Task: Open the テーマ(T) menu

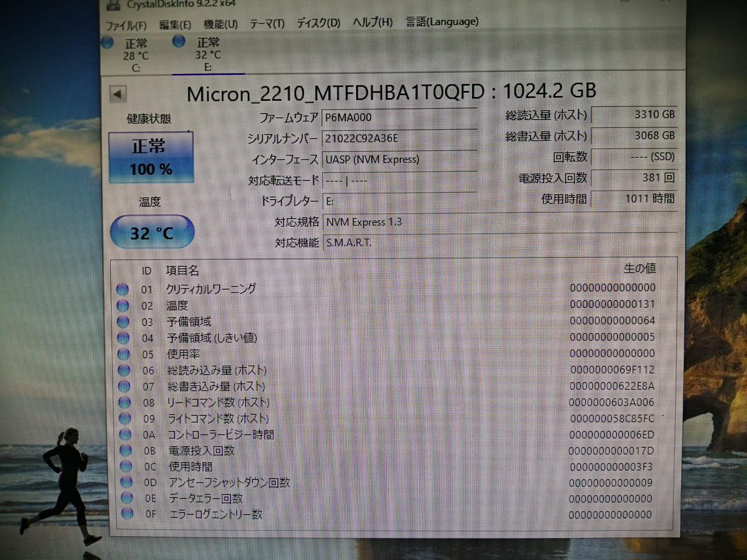Action: tap(267, 24)
